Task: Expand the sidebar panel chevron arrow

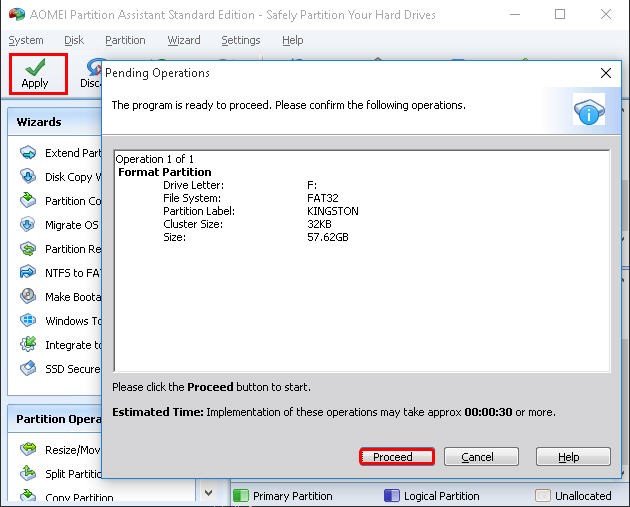Action: coord(208,493)
